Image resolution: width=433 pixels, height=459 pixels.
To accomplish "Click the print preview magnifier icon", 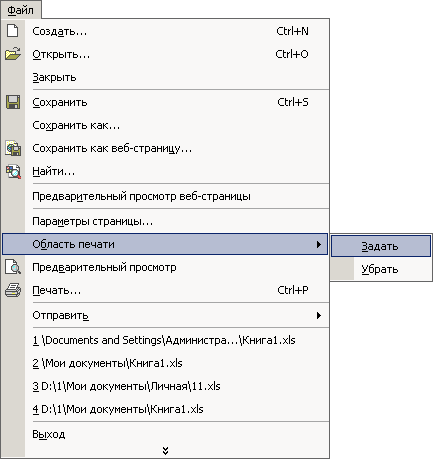I will coord(13,267).
